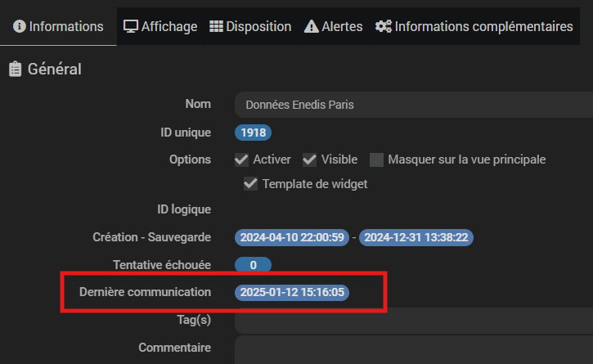The image size is (593, 364).
Task: Click the Informations complémentaires gears icon
Action: [383, 27]
